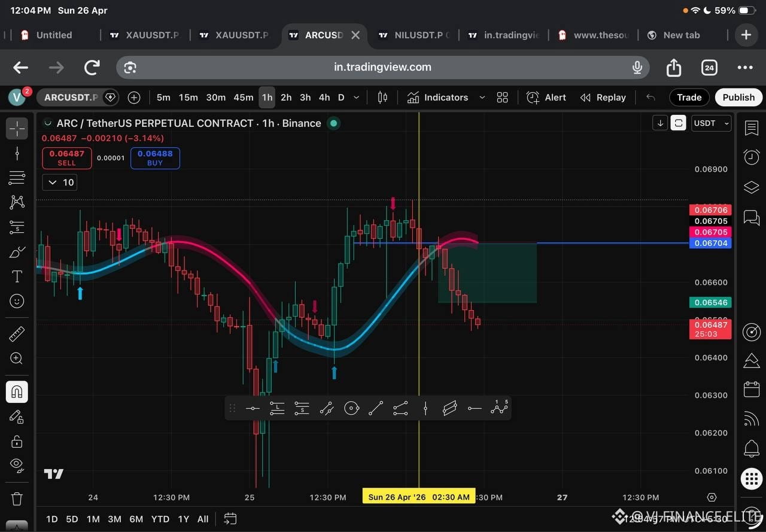Open the trend line drawing tool
Screen dimensions: 766x532
[17, 153]
